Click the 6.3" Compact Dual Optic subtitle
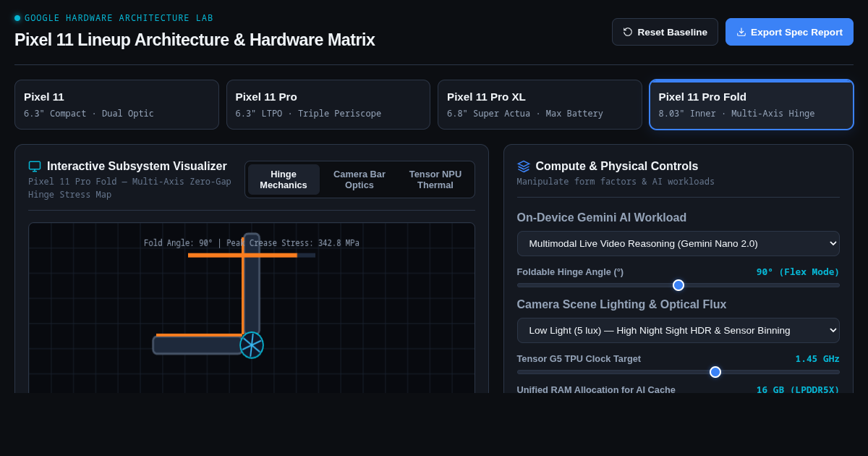 pyautogui.click(x=89, y=114)
